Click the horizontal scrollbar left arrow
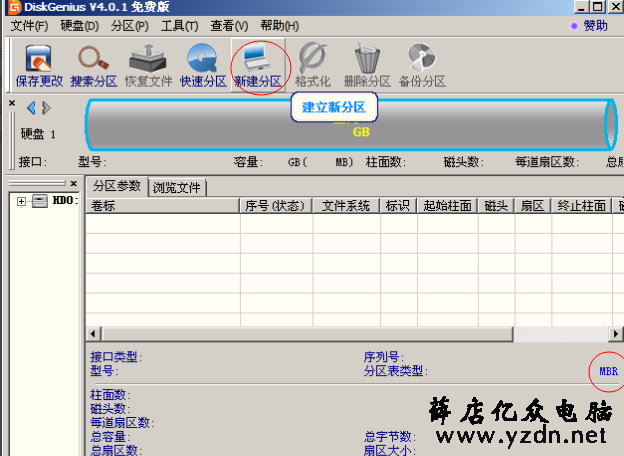The image size is (624, 456). point(94,334)
